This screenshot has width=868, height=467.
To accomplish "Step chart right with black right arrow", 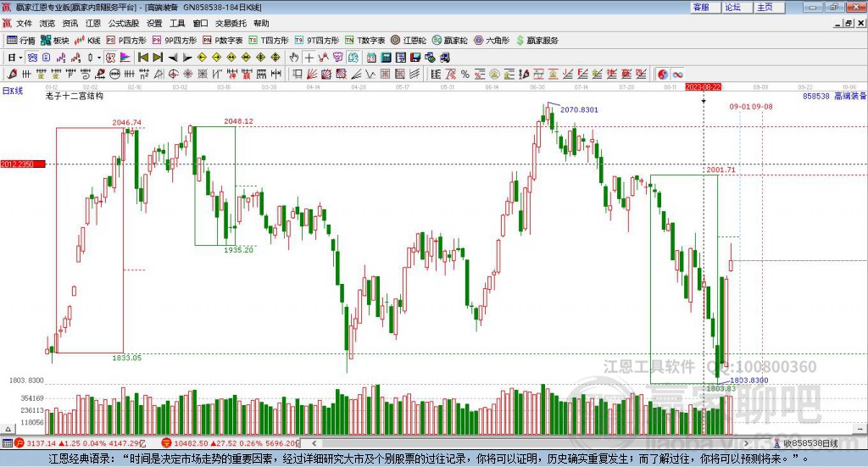I will (x=187, y=58).
